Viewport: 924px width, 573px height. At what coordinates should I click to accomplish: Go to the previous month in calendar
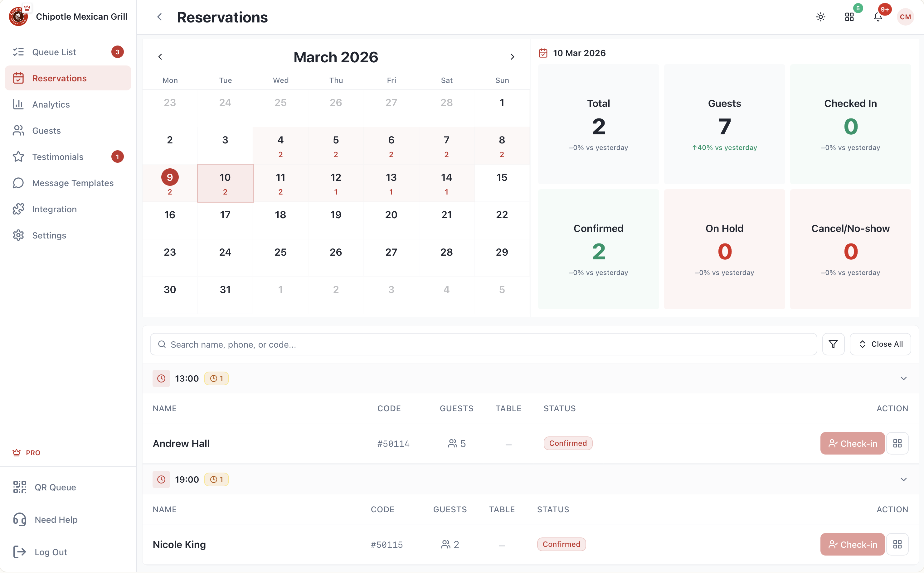[160, 57]
